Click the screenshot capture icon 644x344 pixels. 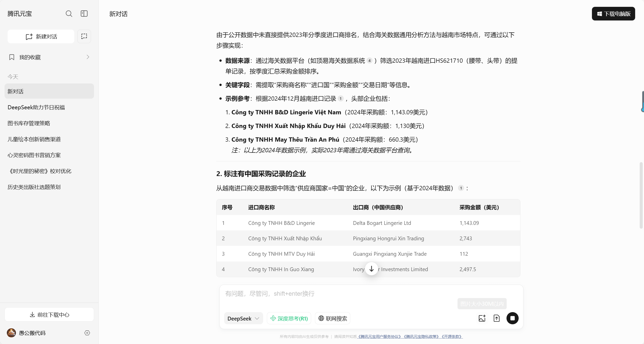point(84,36)
